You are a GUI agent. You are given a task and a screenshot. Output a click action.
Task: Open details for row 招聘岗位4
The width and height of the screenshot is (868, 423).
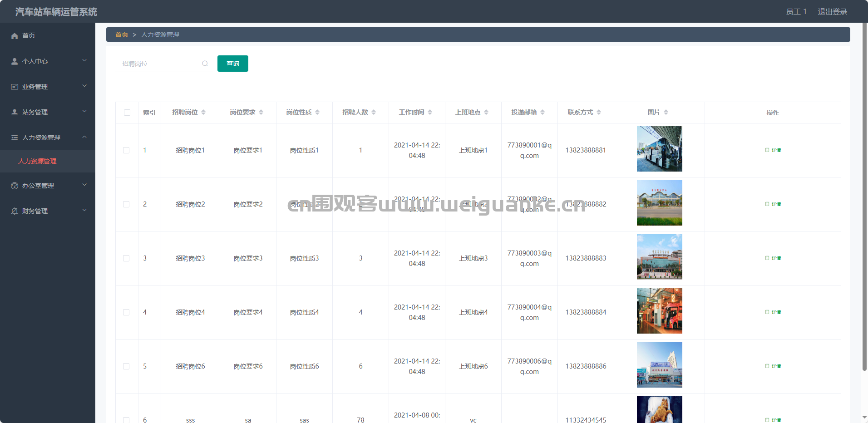773,312
